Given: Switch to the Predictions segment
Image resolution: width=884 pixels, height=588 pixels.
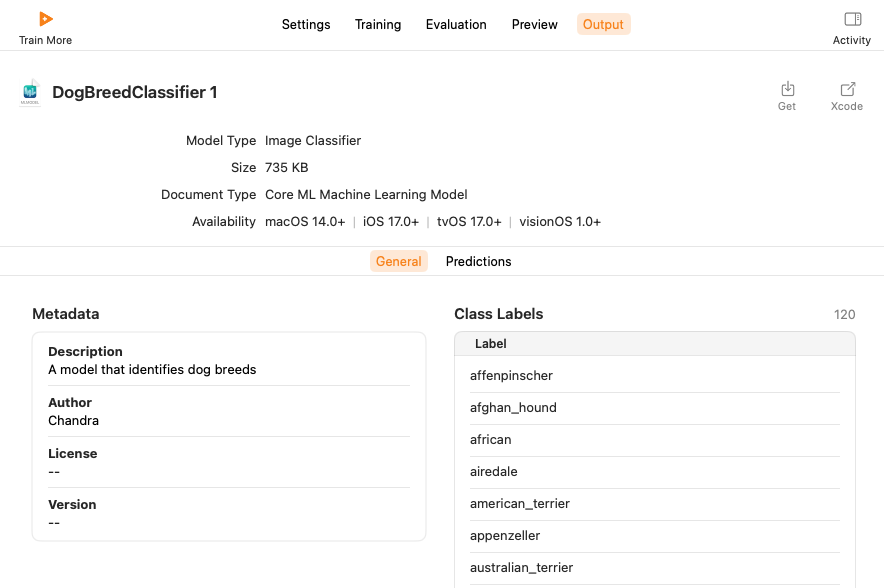Looking at the screenshot, I should pos(478,261).
